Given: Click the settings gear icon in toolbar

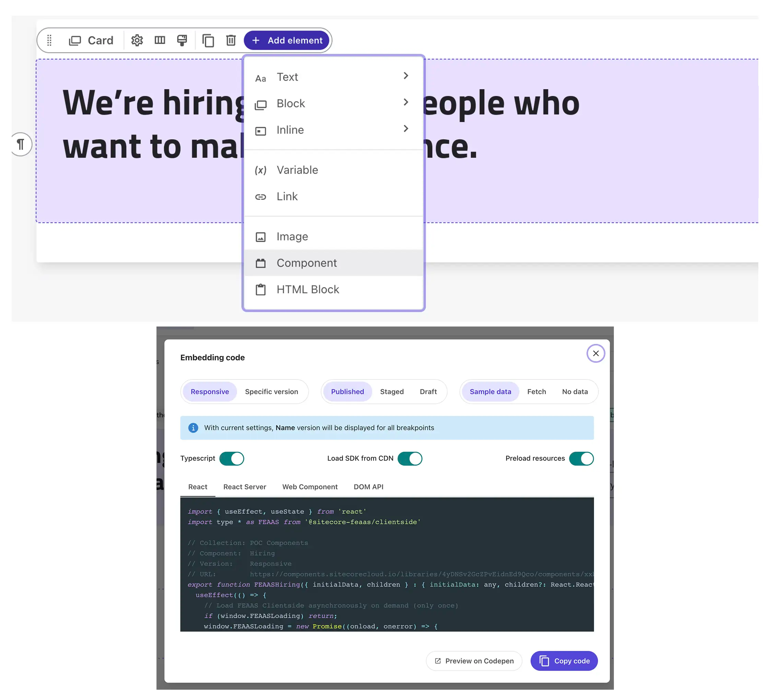Looking at the screenshot, I should click(x=137, y=40).
